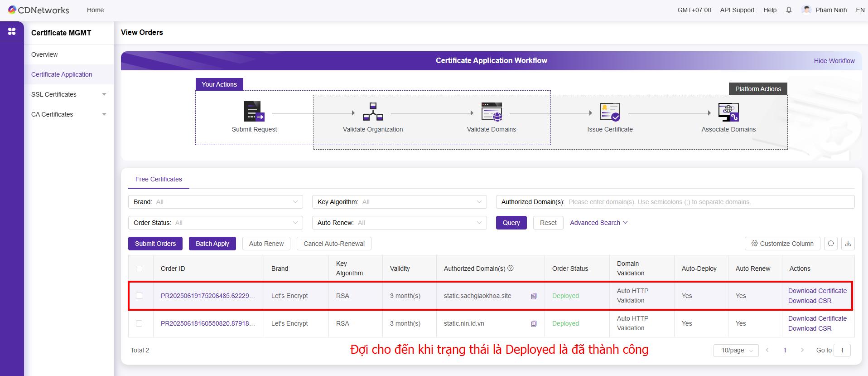Copy domain static.sachgiaokhoa.site icon
Screen dimensions: 868x376
pos(534,296)
